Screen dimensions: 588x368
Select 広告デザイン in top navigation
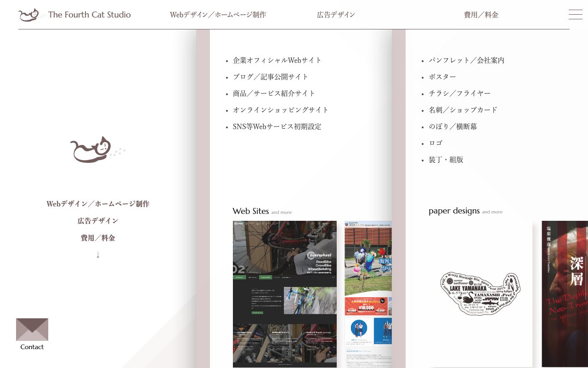coord(336,15)
